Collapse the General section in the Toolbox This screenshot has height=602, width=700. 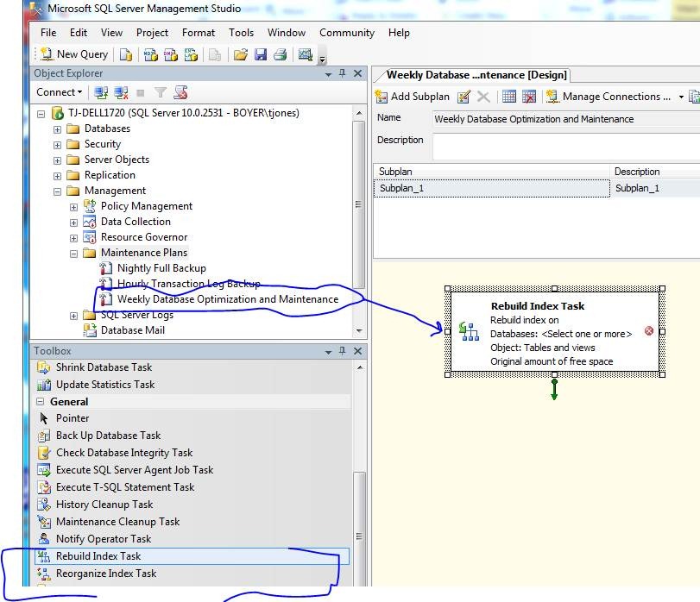coord(41,402)
